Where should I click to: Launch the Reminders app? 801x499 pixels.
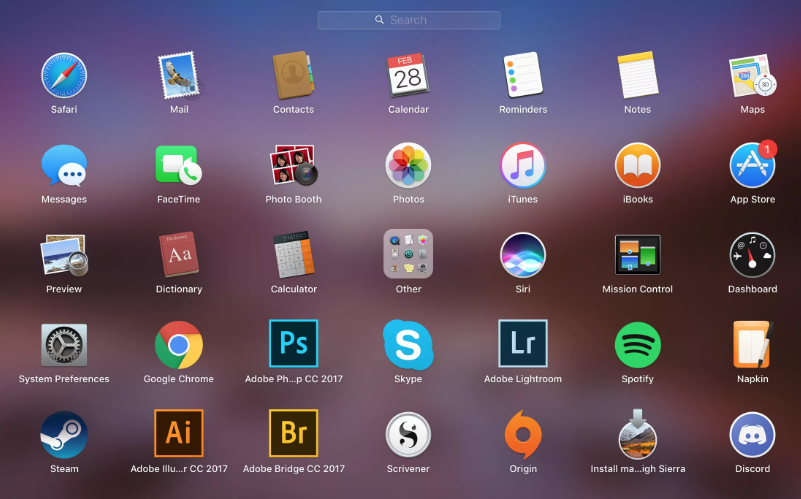click(523, 76)
